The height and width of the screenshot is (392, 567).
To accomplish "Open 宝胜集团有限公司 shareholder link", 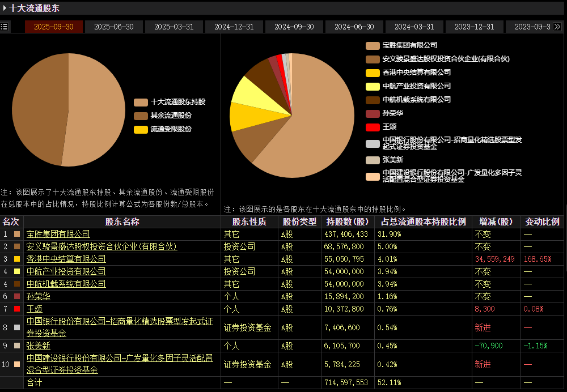I will 58,234.
